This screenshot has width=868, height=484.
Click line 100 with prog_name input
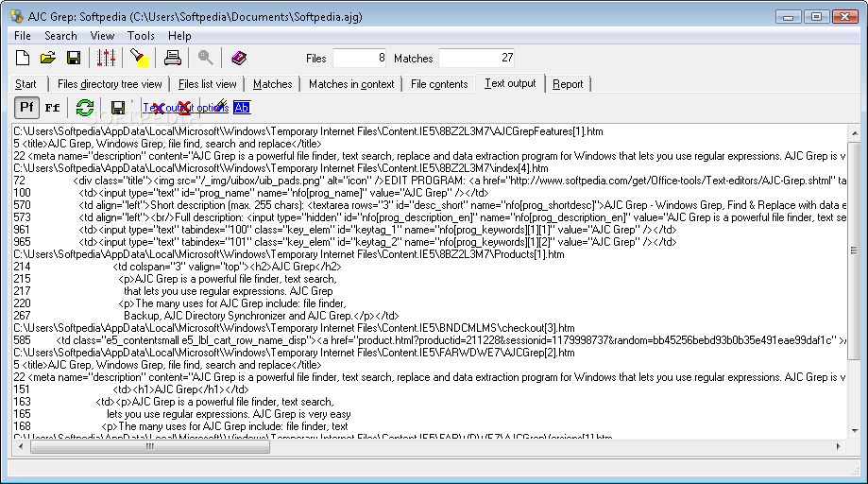click(251, 193)
